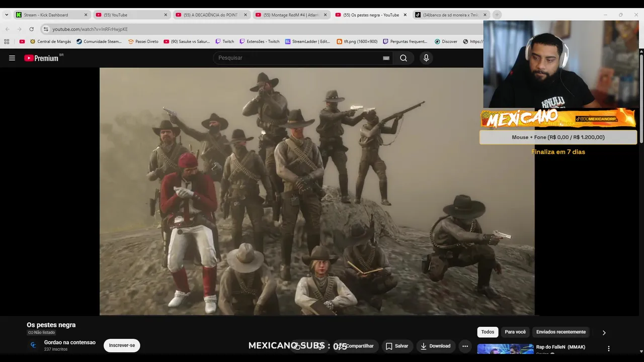The width and height of the screenshot is (644, 362).
Task: Open Gordao na contensao channel name
Action: tap(69, 342)
